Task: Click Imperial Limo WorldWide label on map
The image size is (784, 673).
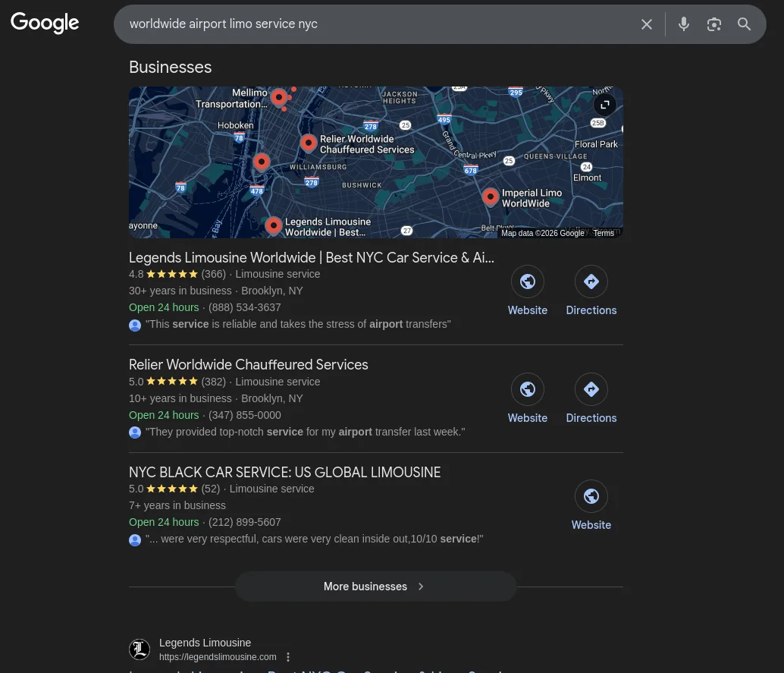Action: click(x=532, y=198)
